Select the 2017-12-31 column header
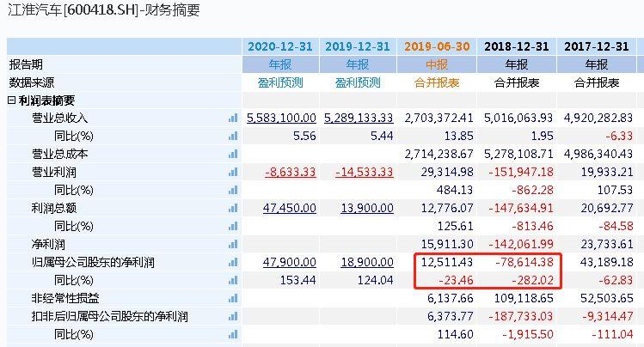 (597, 46)
